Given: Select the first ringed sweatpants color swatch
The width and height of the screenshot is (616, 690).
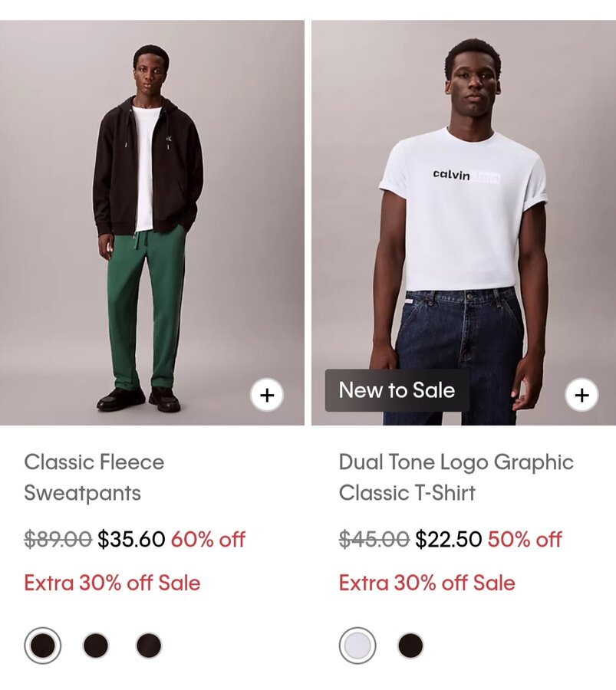Looking at the screenshot, I should (x=43, y=646).
